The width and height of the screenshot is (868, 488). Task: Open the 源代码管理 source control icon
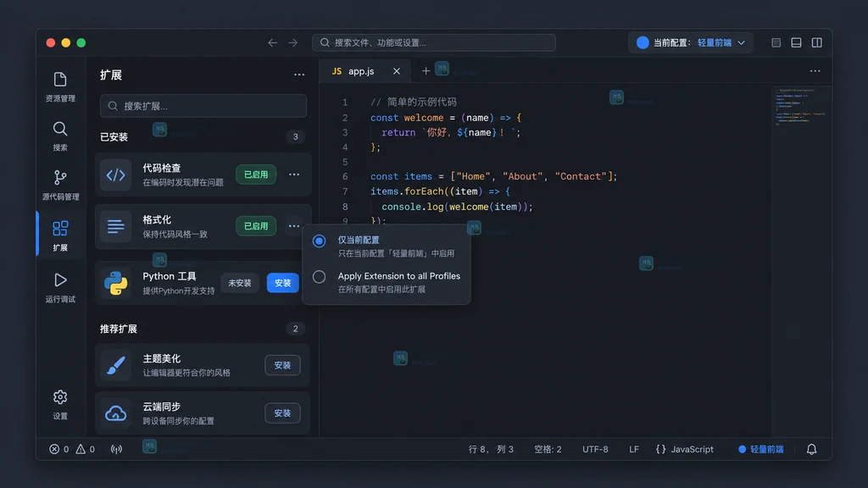pos(60,185)
